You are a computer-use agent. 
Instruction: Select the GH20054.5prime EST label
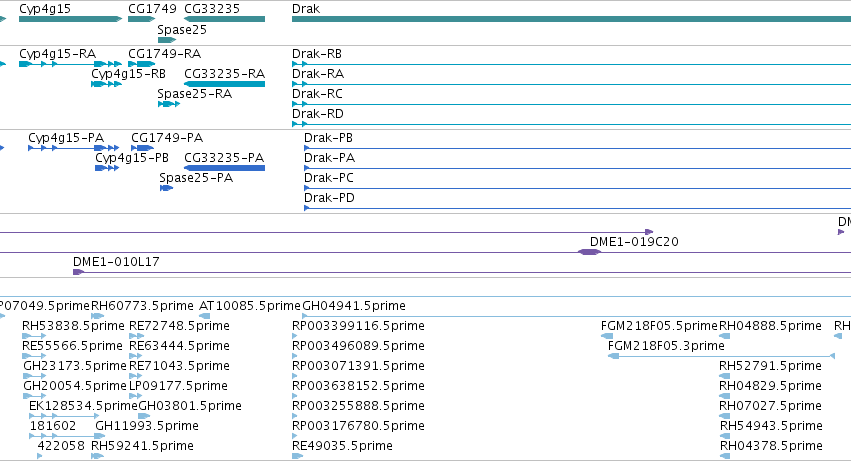[x=75, y=387]
